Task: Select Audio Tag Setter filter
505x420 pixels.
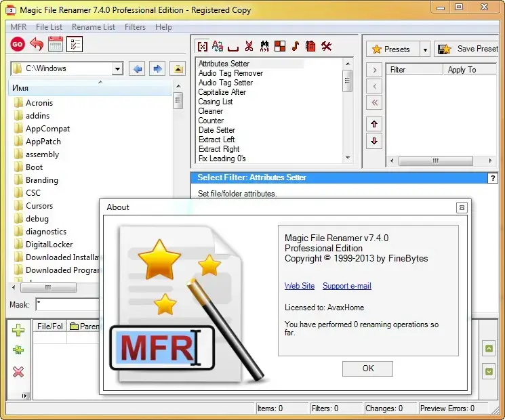Action: click(226, 83)
